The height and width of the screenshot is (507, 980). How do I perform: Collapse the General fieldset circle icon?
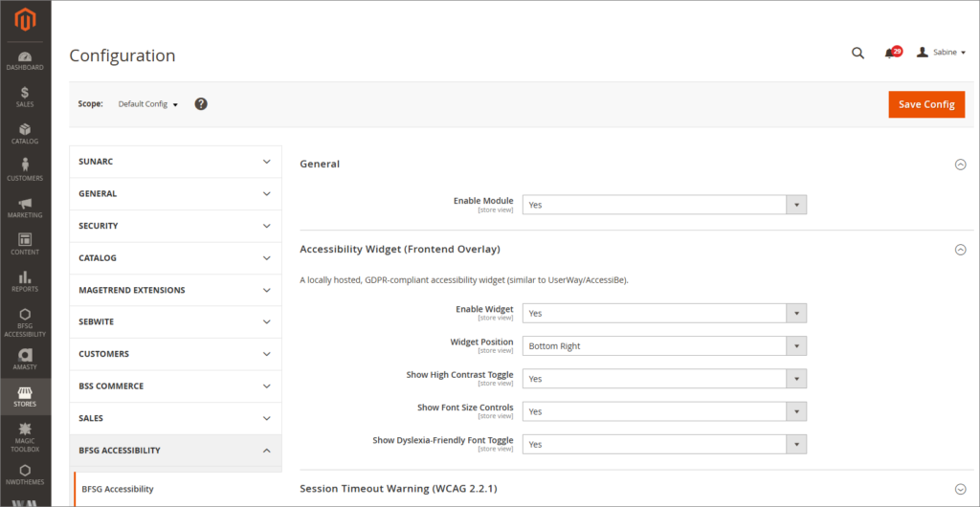click(x=961, y=165)
